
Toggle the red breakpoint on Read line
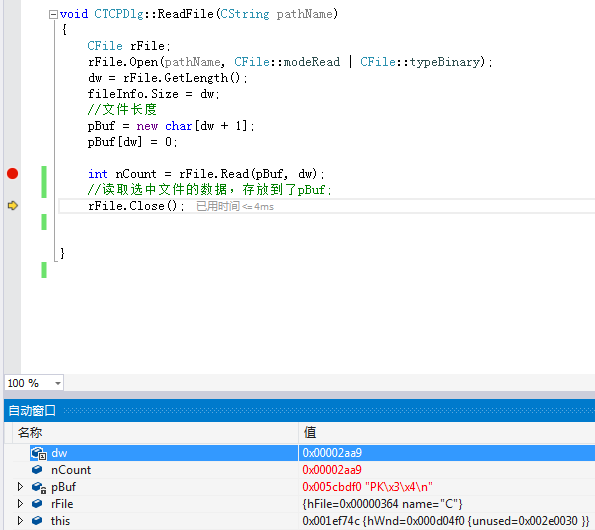click(x=13, y=174)
